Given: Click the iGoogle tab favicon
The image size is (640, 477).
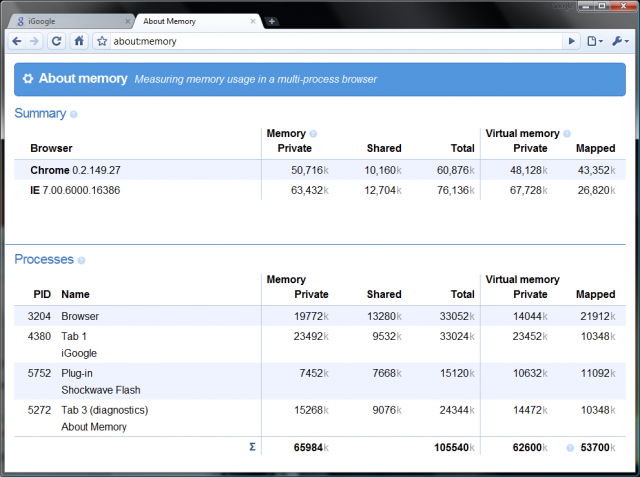Looking at the screenshot, I should [20, 21].
